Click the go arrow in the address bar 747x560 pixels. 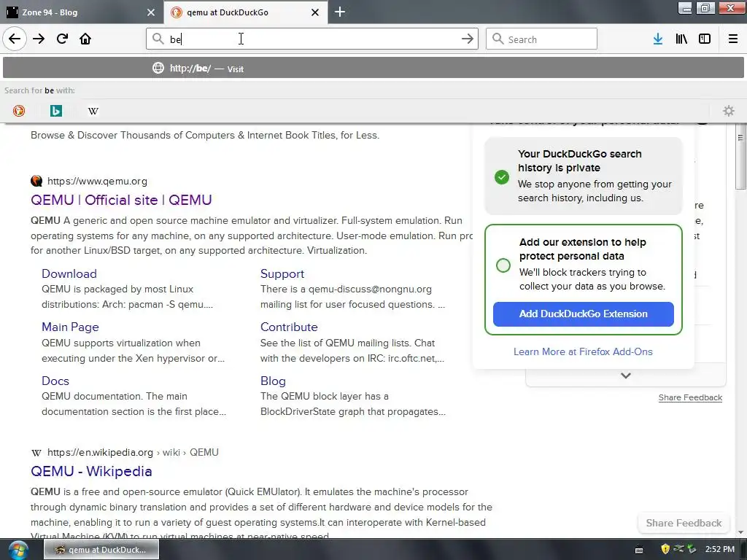click(x=468, y=39)
